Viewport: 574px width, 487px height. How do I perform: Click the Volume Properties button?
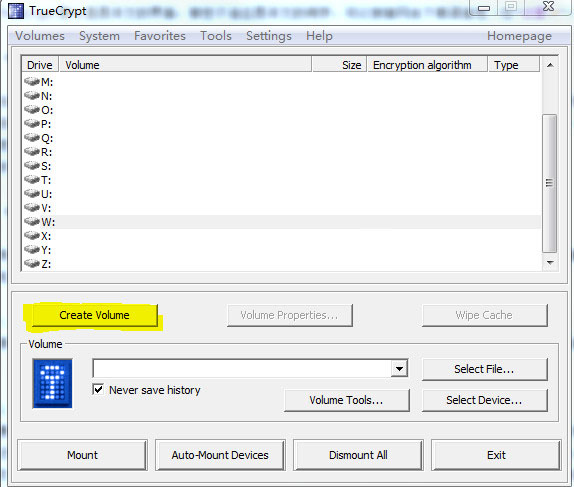[x=290, y=315]
